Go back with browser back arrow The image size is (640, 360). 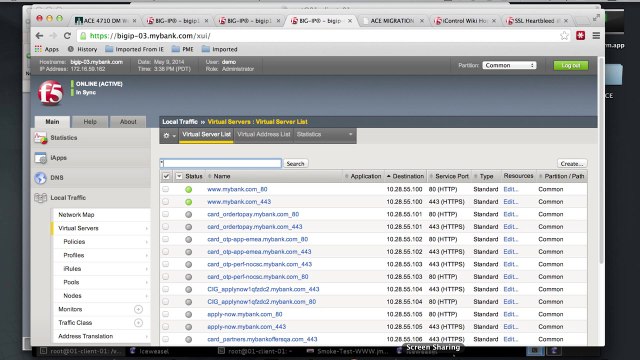click(39, 36)
